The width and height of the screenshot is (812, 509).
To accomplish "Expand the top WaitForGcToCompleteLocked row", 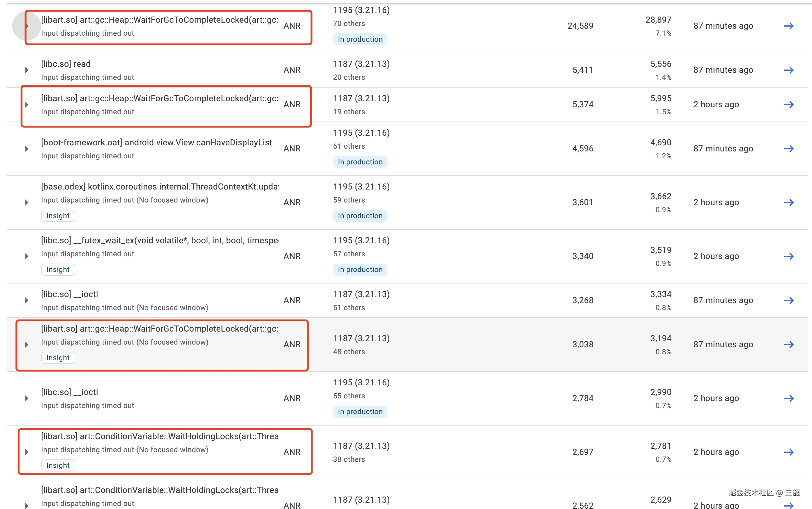I will coord(27,26).
